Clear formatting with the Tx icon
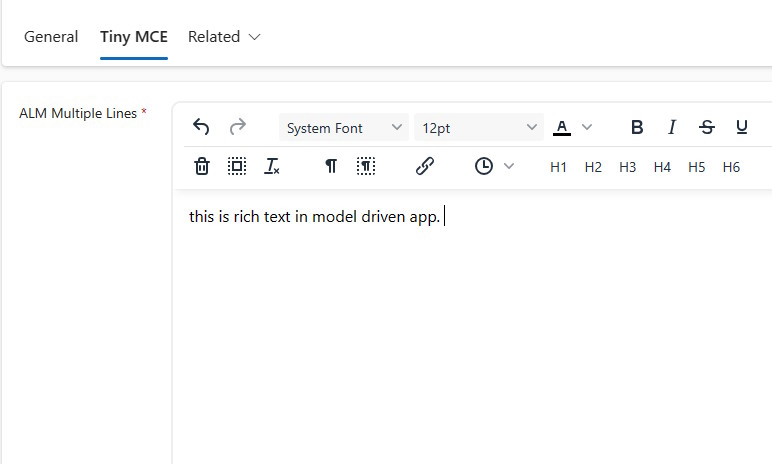Viewport: 772px width, 464px height. tap(272, 166)
